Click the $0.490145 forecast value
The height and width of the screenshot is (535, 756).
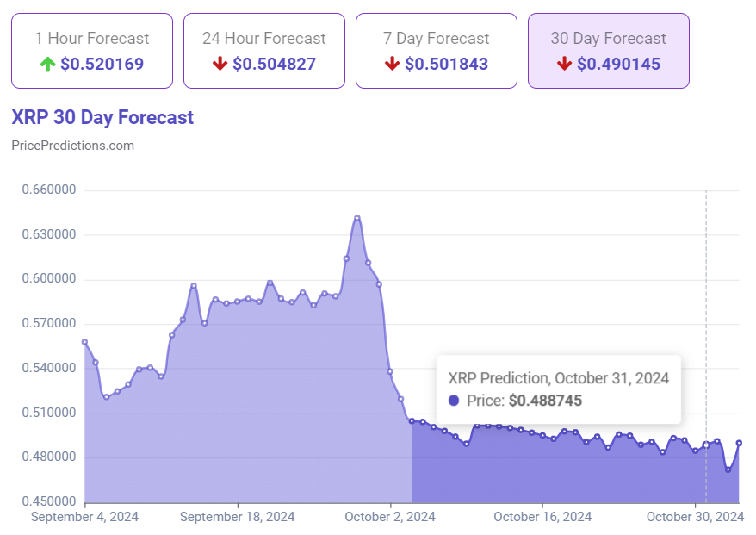(618, 64)
